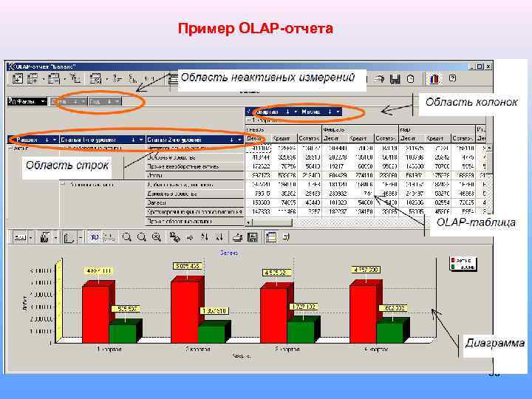Click the reset zoom magnifier icon with cross
Screen dimensions: 532x399
click(x=157, y=237)
